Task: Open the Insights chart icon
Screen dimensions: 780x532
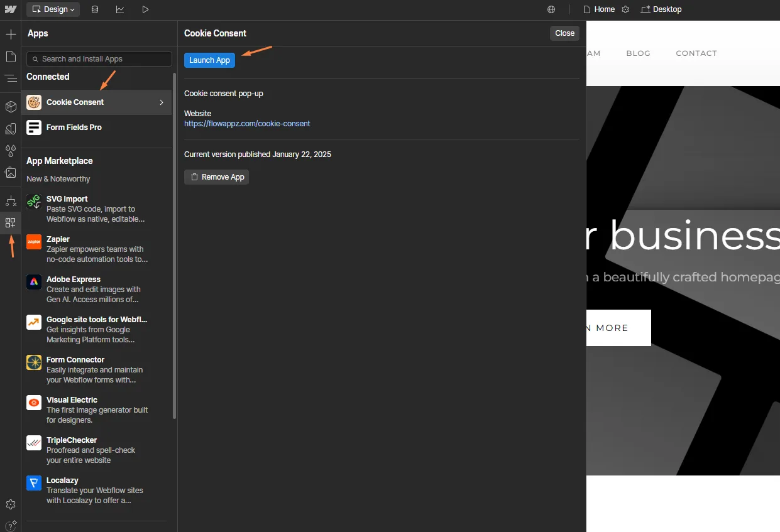Action: 120,9
